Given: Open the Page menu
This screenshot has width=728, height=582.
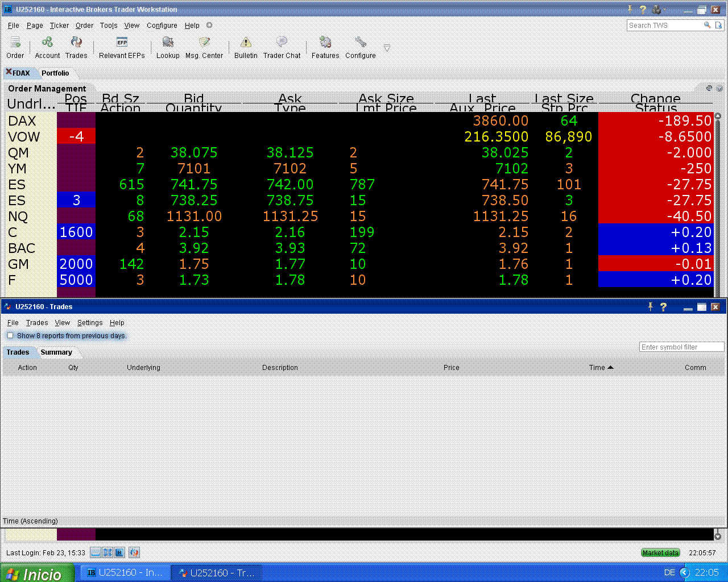Looking at the screenshot, I should (35, 25).
